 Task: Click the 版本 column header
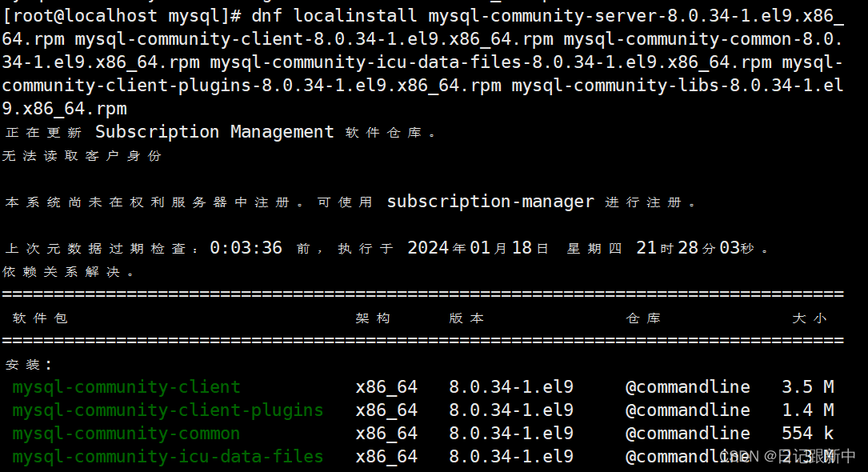coord(466,317)
